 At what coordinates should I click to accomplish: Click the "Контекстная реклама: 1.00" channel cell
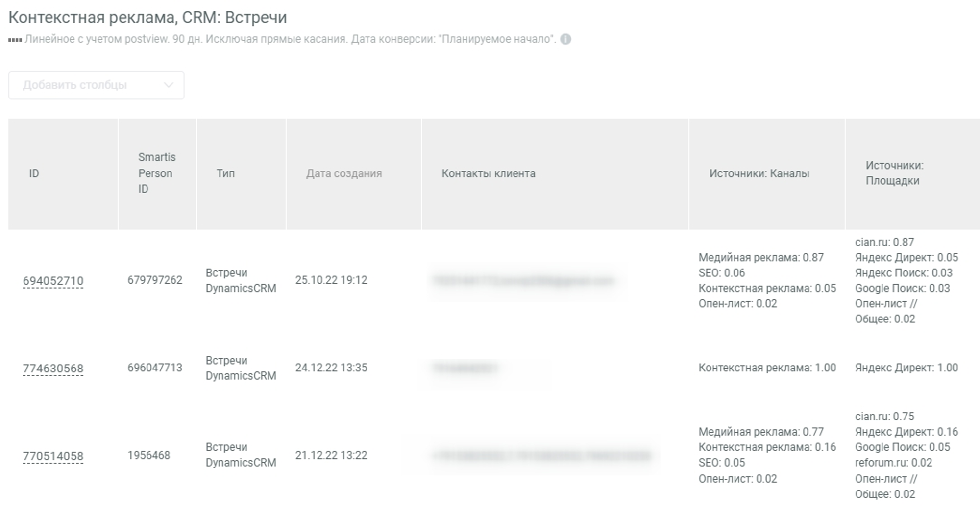pyautogui.click(x=767, y=368)
